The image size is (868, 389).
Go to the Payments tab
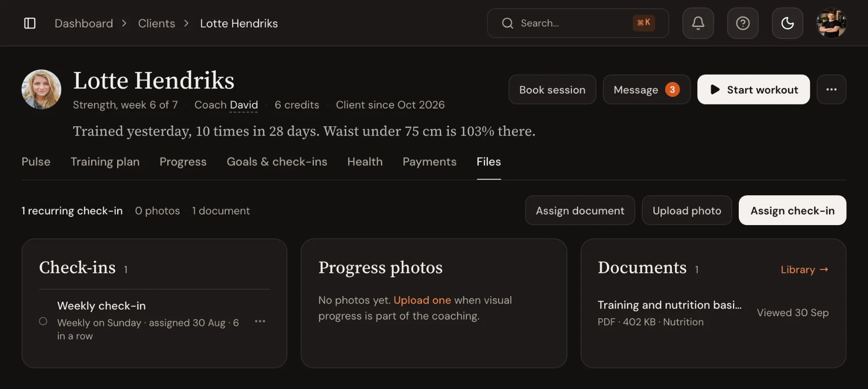[x=429, y=162]
